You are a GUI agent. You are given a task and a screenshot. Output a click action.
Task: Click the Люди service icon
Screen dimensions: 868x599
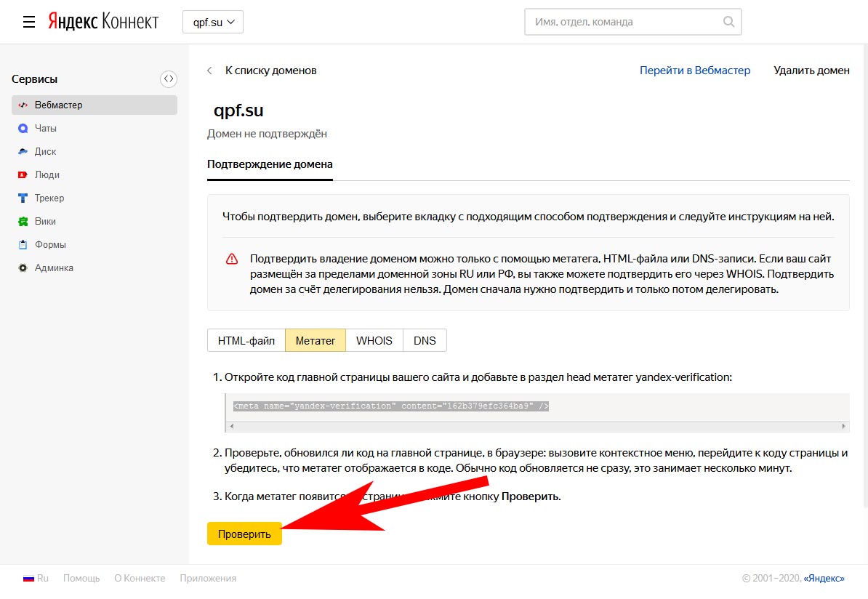[23, 175]
